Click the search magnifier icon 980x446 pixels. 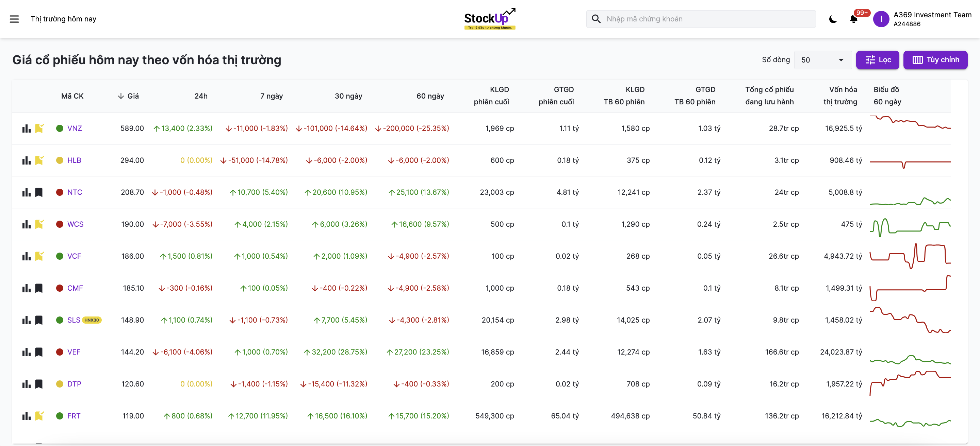click(596, 19)
